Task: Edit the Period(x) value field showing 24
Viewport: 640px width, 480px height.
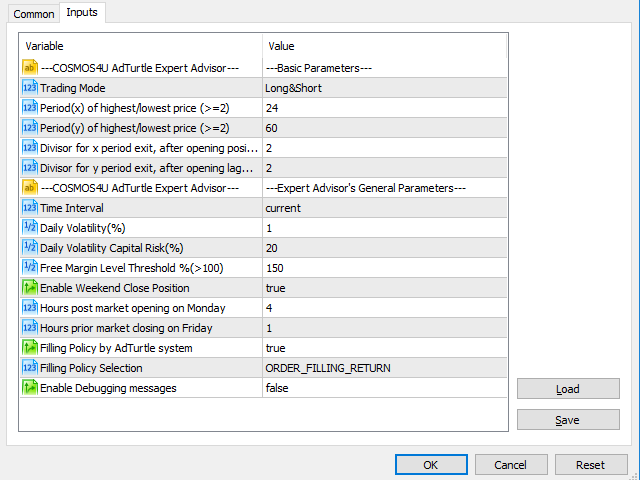Action: click(x=384, y=108)
